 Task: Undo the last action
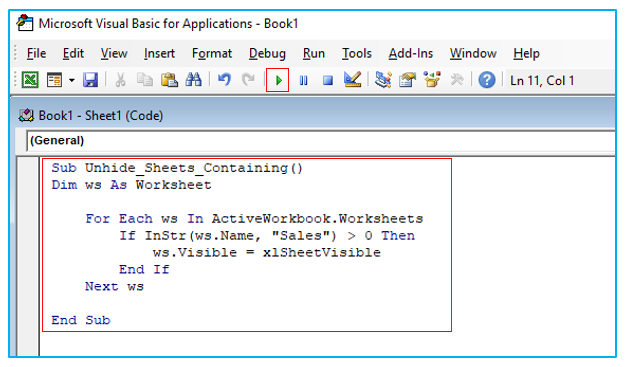coord(224,80)
